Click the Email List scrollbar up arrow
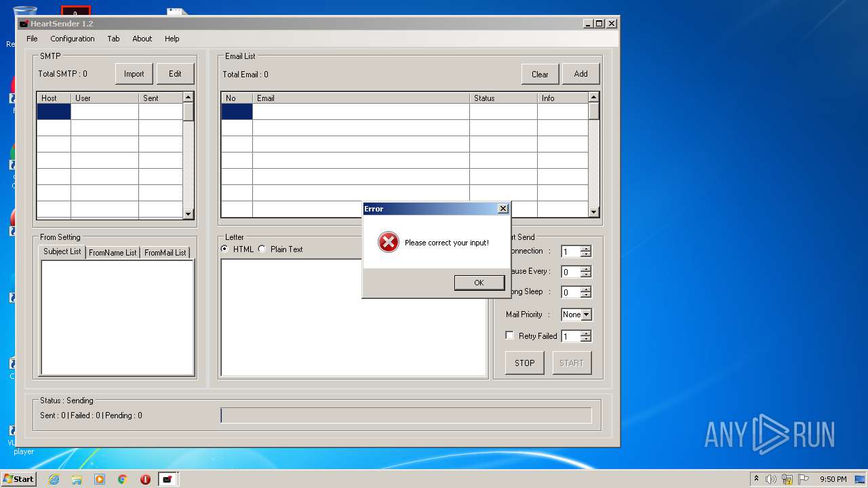 click(593, 98)
